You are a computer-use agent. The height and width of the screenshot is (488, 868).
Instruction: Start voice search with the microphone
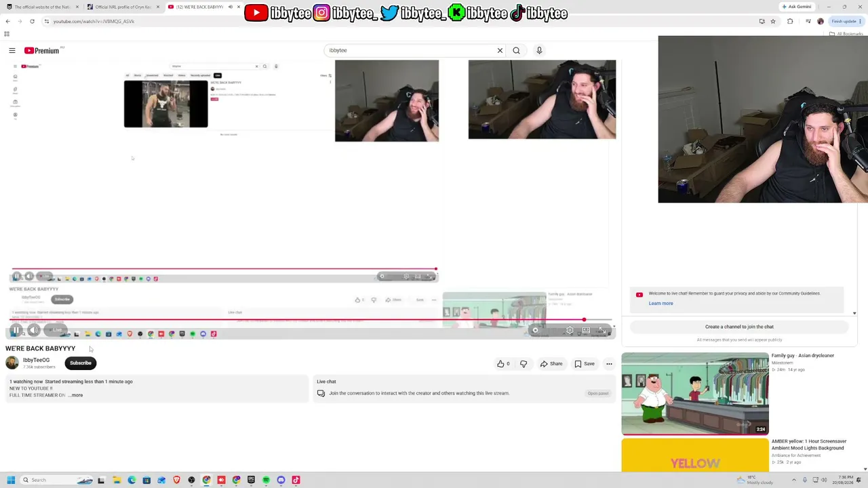[x=539, y=50]
